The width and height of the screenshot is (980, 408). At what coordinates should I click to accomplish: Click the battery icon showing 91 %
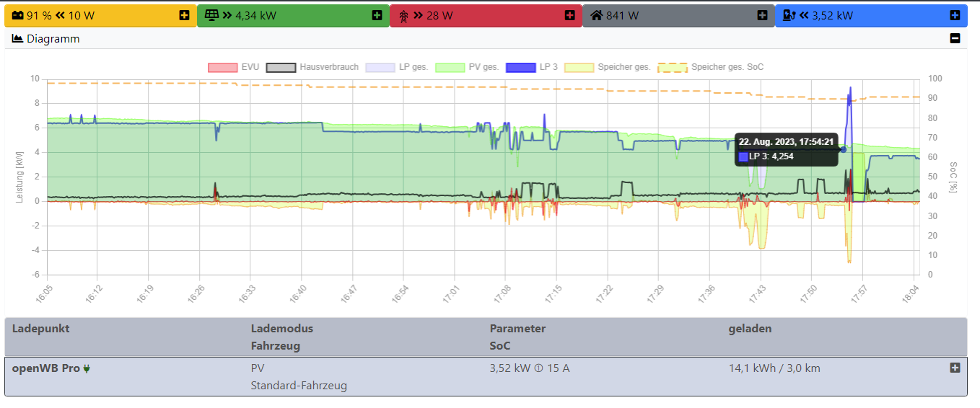(17, 15)
